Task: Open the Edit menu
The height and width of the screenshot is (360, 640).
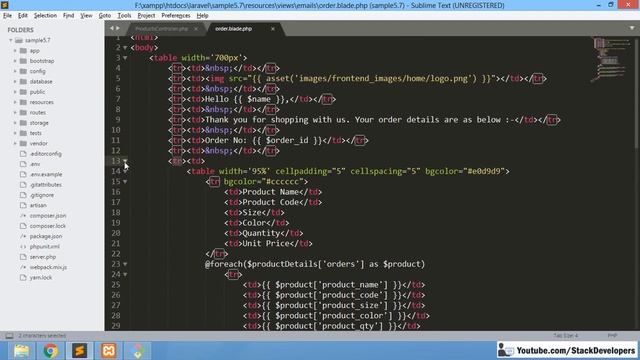Action: pos(22,16)
